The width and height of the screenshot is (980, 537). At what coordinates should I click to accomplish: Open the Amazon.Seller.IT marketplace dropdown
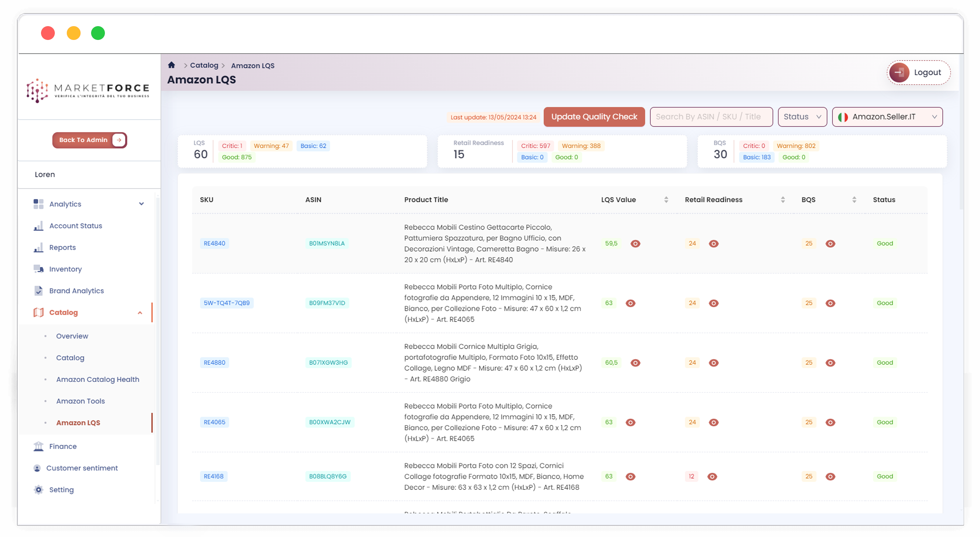(887, 117)
